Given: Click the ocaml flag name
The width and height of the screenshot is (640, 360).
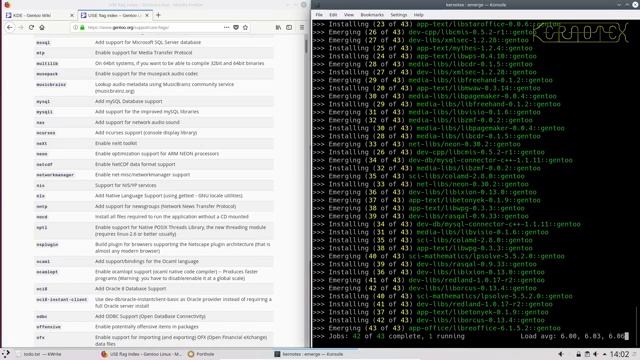Looking at the screenshot, I should 43,262.
